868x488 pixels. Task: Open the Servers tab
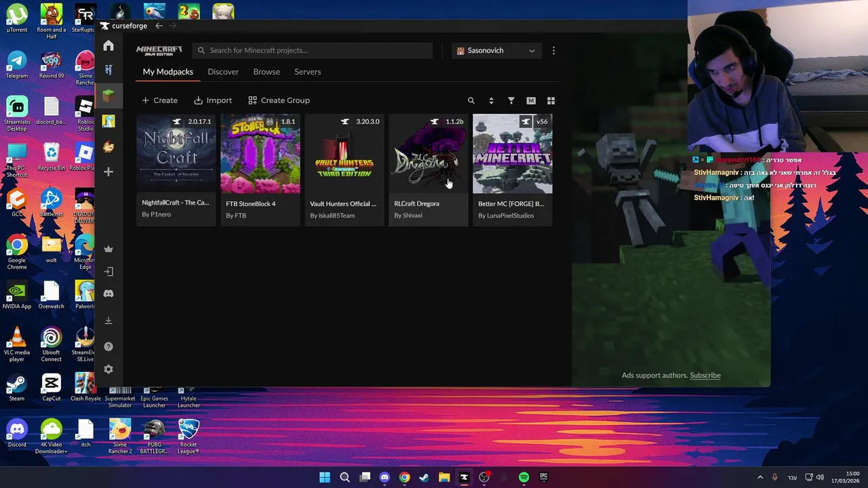[307, 72]
